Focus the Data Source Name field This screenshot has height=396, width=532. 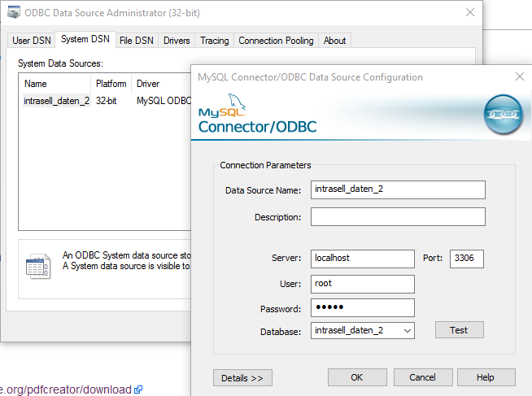pyautogui.click(x=398, y=189)
